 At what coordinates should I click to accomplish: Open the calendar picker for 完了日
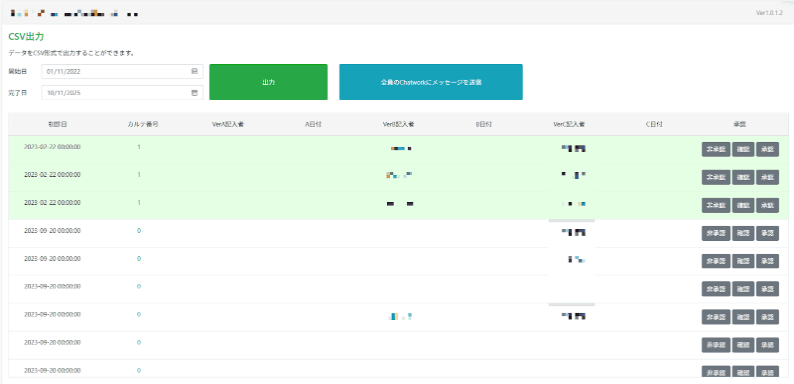(x=194, y=93)
